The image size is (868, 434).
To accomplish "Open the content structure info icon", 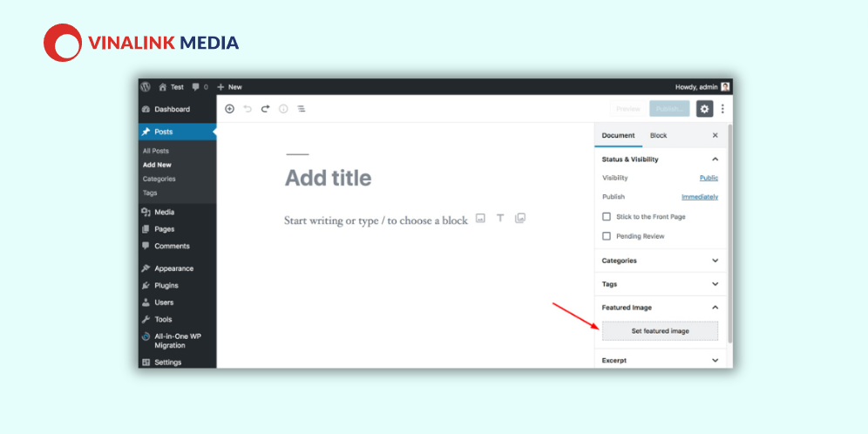I will [x=283, y=109].
